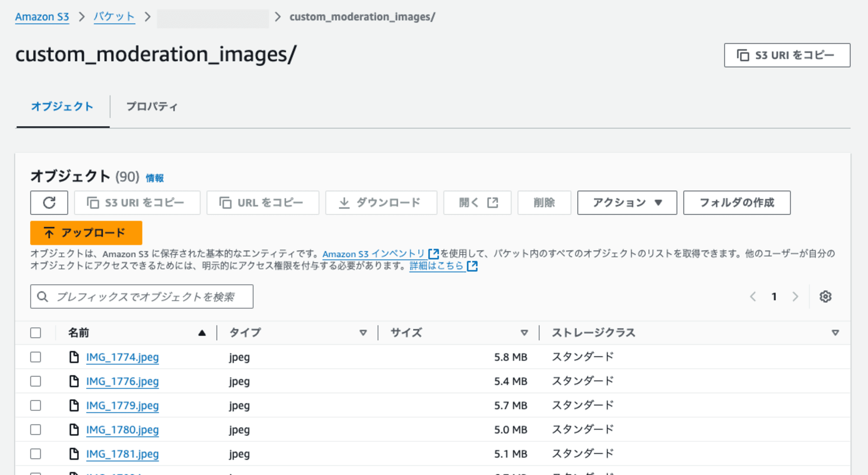The image size is (868, 475).
Task: Click the 5.8 MB size cell
Action: [510, 357]
